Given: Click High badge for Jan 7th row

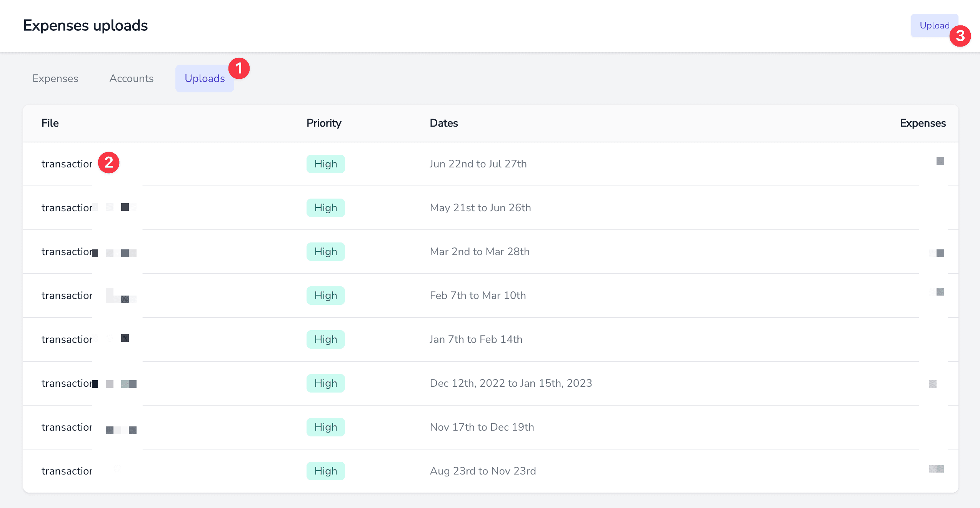Looking at the screenshot, I should pos(325,339).
